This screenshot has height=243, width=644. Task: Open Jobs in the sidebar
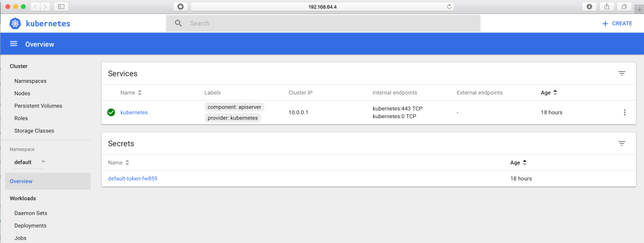click(20, 238)
